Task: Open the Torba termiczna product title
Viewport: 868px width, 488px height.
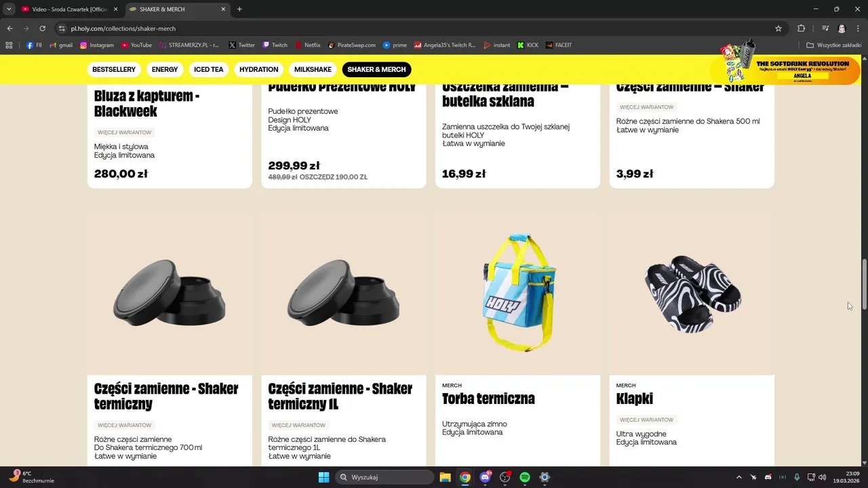Action: (x=488, y=399)
